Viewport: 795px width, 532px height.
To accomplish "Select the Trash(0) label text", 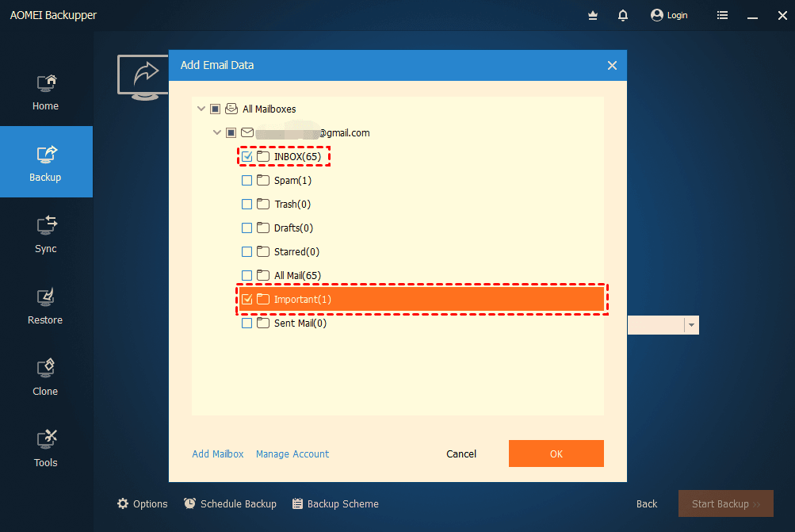I will [292, 205].
